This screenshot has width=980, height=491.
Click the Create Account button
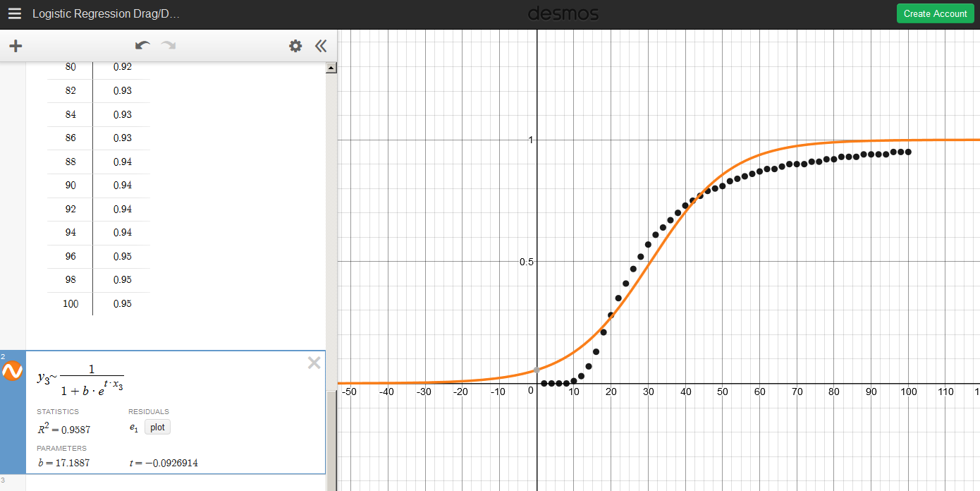point(936,13)
